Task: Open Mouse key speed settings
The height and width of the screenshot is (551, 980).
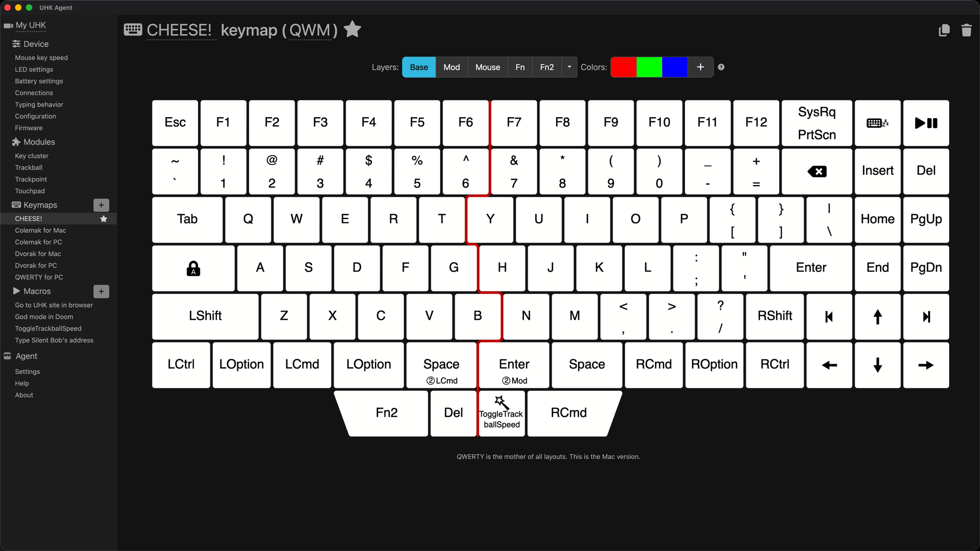Action: [x=41, y=58]
